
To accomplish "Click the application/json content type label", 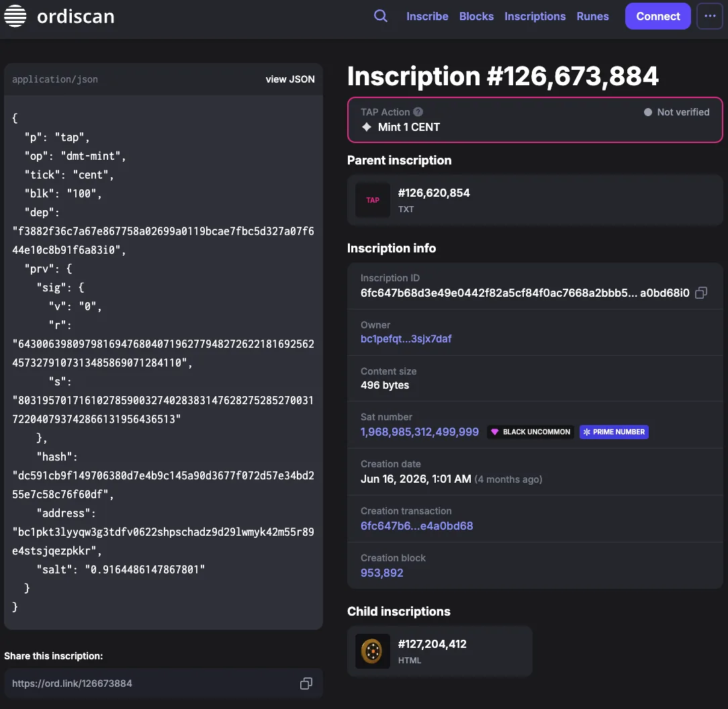I will 55,79.
